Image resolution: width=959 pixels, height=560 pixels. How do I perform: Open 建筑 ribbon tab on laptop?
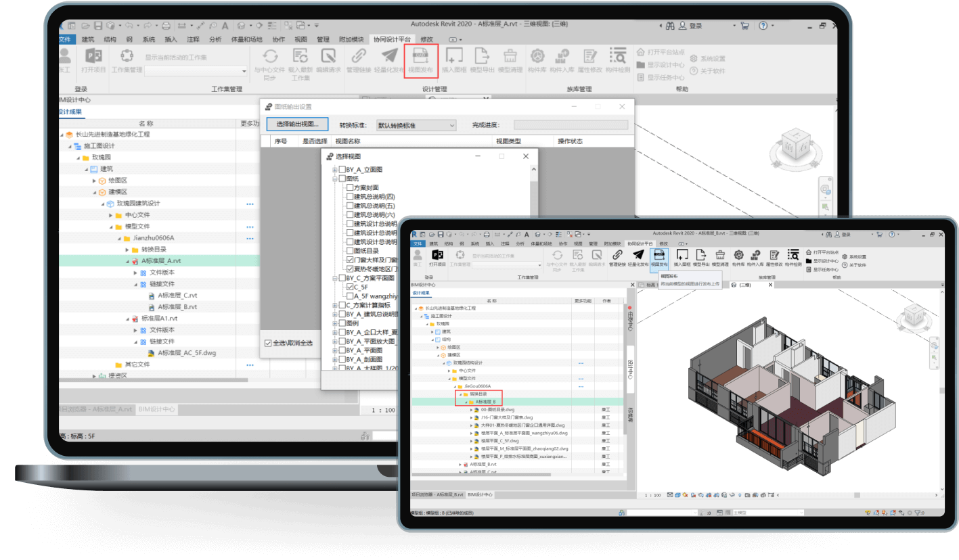[88, 39]
